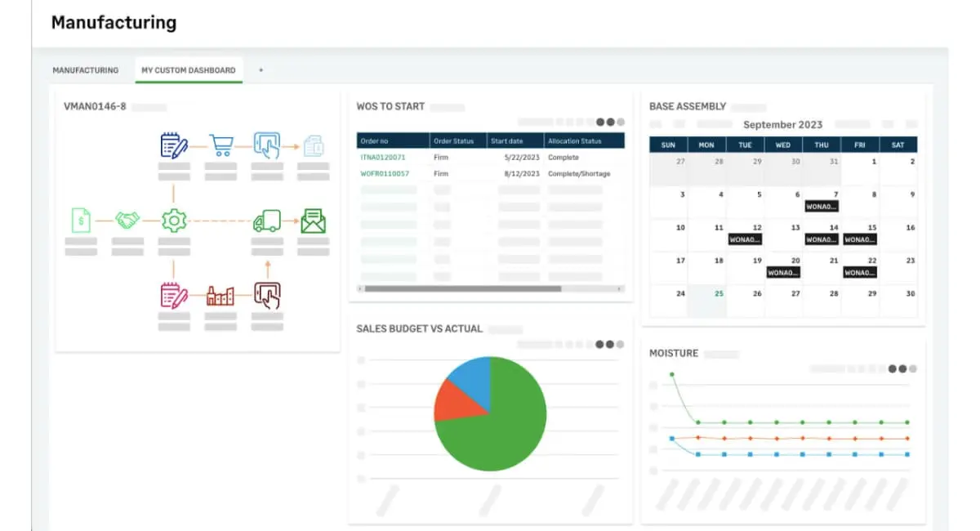The width and height of the screenshot is (980, 531).
Task: Select the green envelope invoice icon
Action: click(313, 221)
